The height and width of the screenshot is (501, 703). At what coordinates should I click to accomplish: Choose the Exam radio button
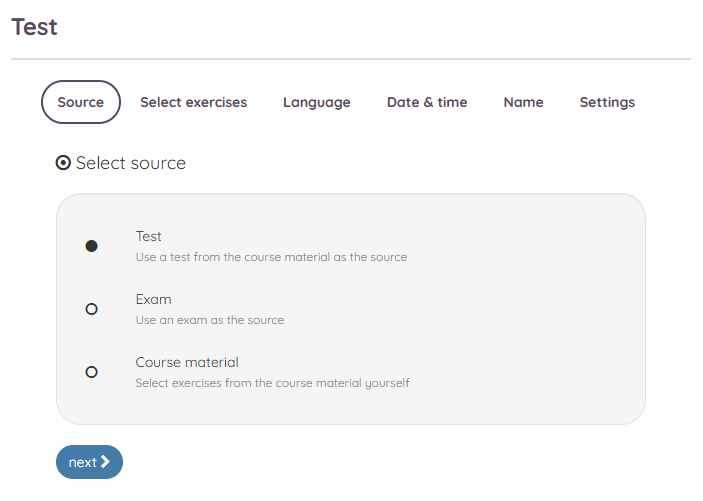[91, 309]
